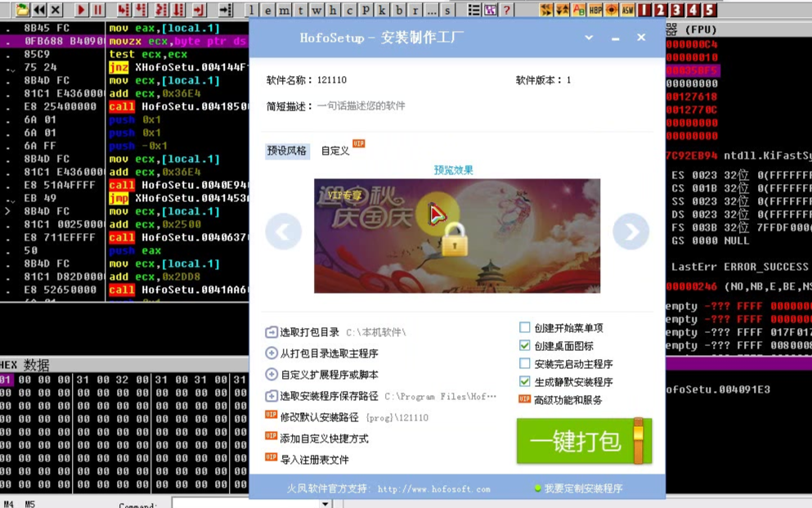Click the orange up-down arrows plugin icon
Screen dimensions: 812x508
coord(563,9)
